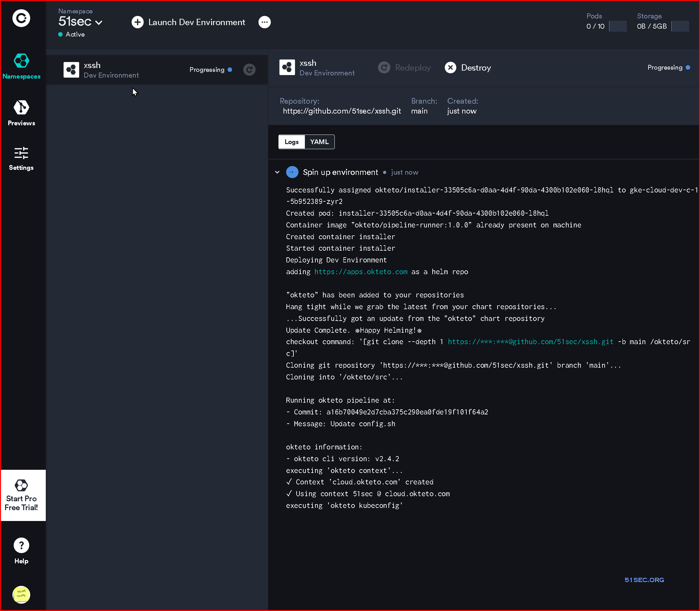The width and height of the screenshot is (700, 611).
Task: Click 'Created pod: installer-33505c6a' log line
Action: (417, 213)
